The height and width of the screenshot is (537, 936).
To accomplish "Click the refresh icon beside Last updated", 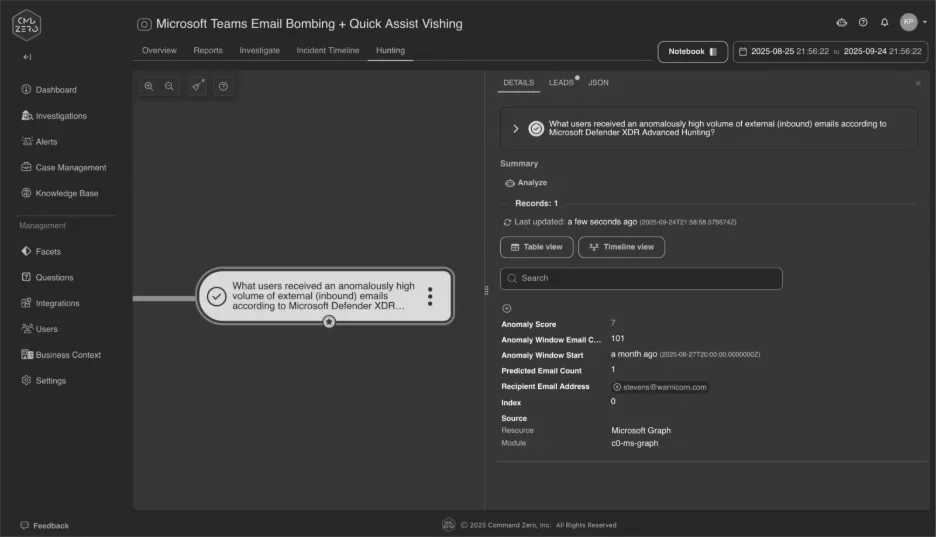I will click(x=507, y=222).
